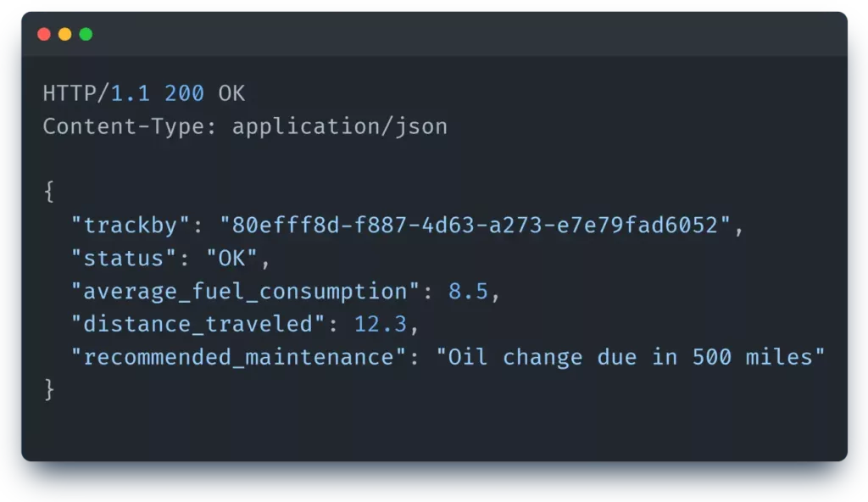
Task: Click OK on the HTTP status line
Action: [231, 93]
